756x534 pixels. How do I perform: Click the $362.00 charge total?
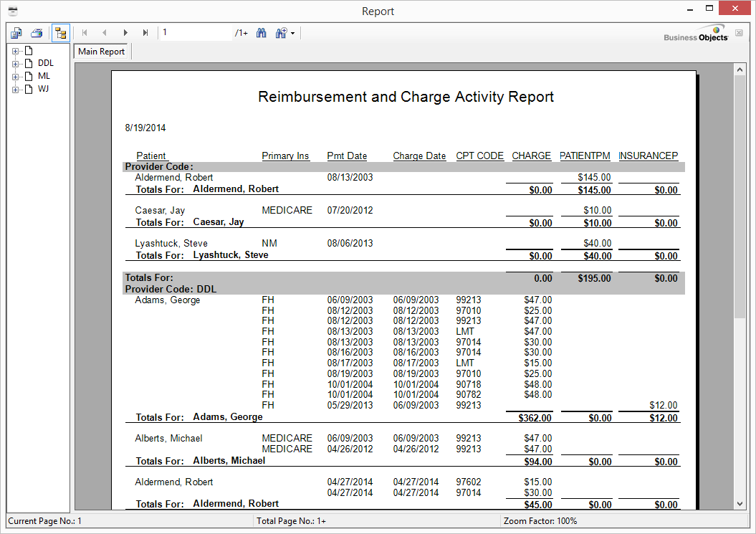pyautogui.click(x=535, y=418)
